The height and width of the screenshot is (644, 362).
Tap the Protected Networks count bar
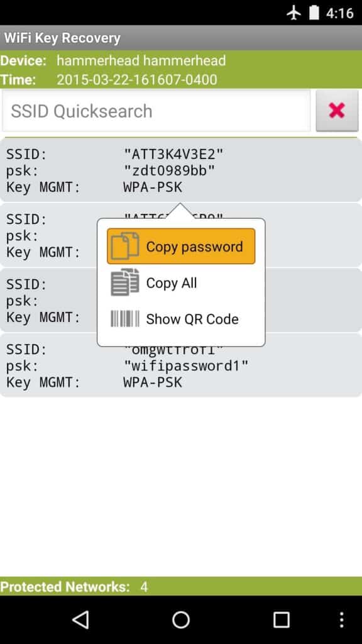(181, 587)
